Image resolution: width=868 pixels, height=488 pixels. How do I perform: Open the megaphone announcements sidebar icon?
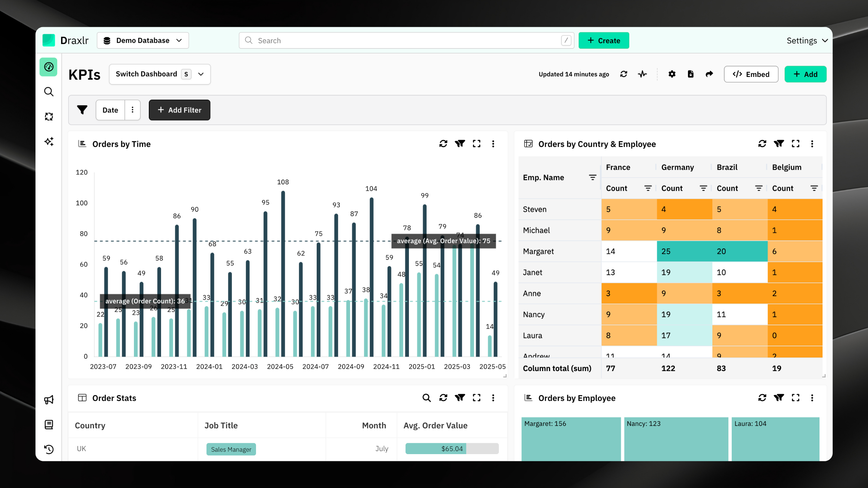(x=49, y=400)
